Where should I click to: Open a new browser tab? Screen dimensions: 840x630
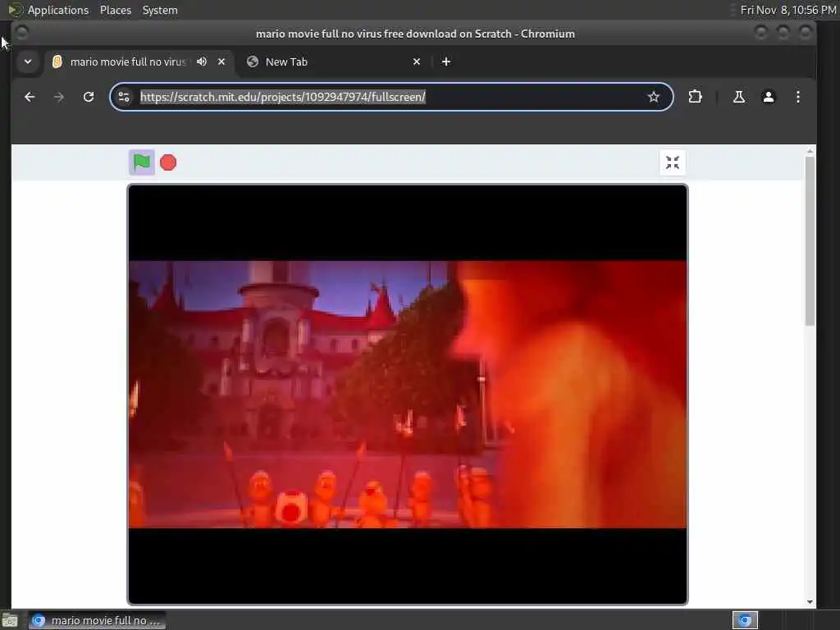(445, 62)
